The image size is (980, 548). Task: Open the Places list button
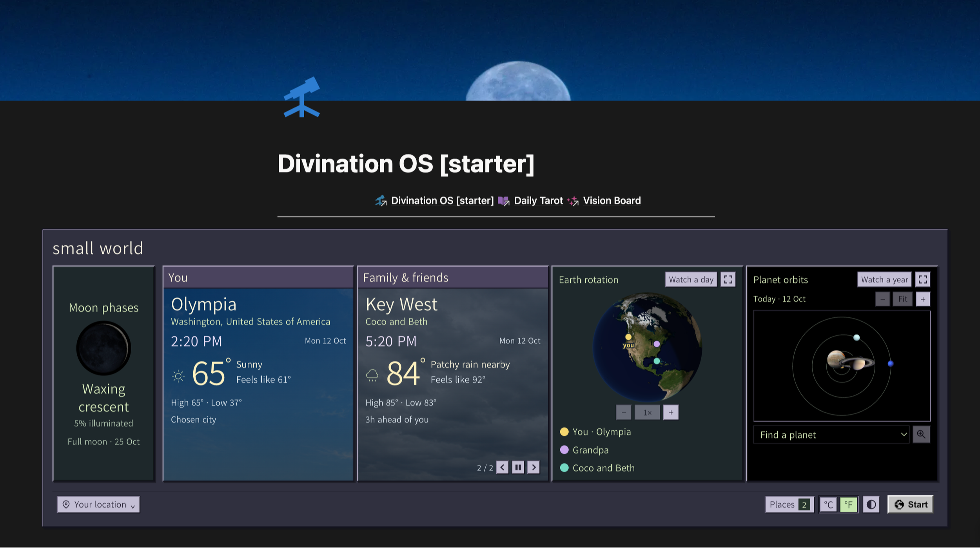(789, 504)
